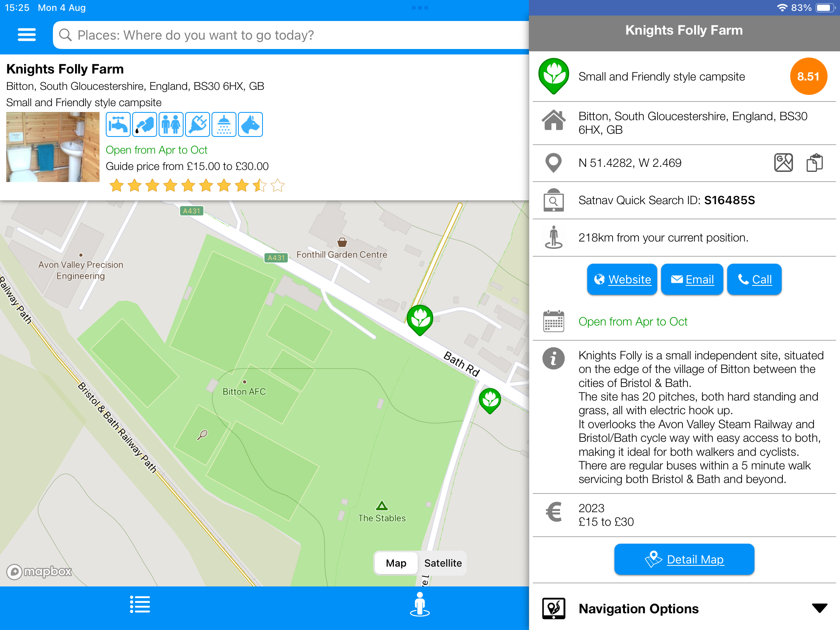Tap the star rating row

197,185
